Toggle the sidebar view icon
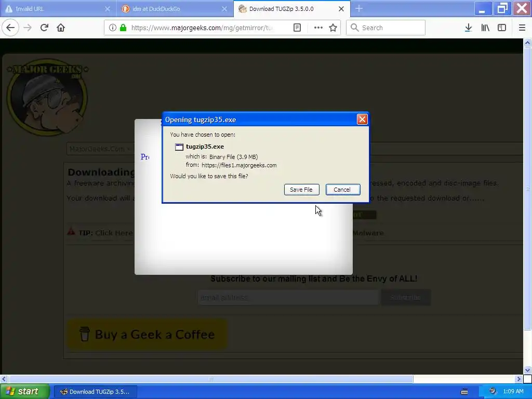 coord(502,28)
